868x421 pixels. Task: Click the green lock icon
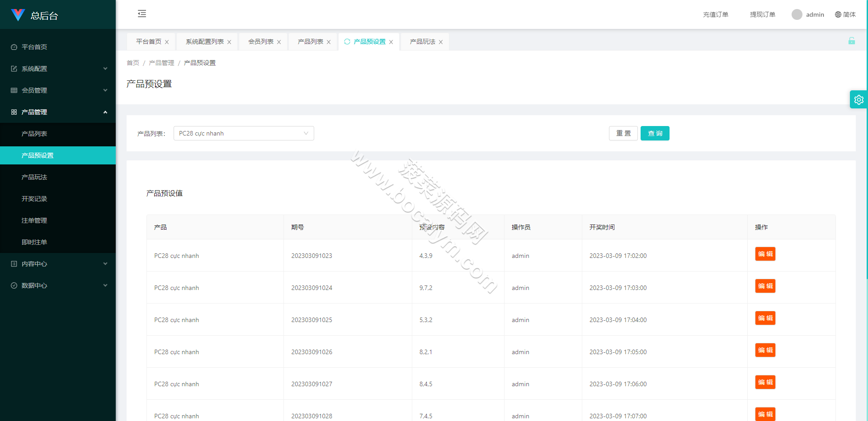click(851, 41)
